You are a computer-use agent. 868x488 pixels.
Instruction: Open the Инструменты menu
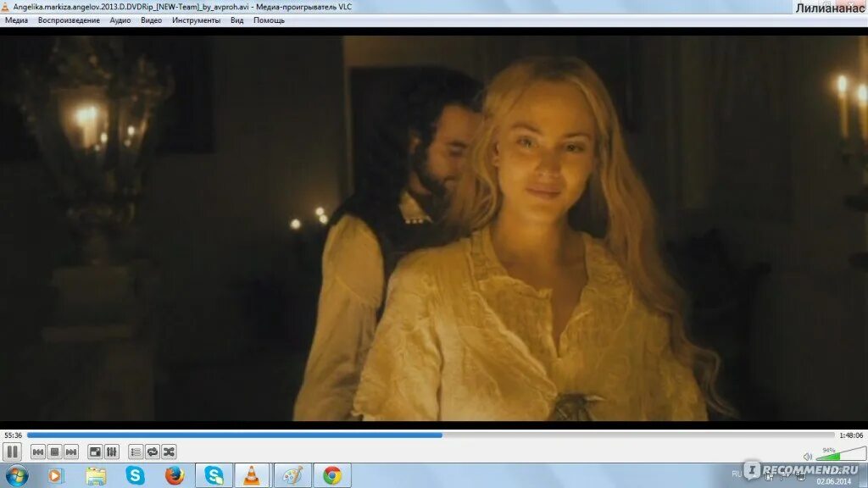point(196,20)
